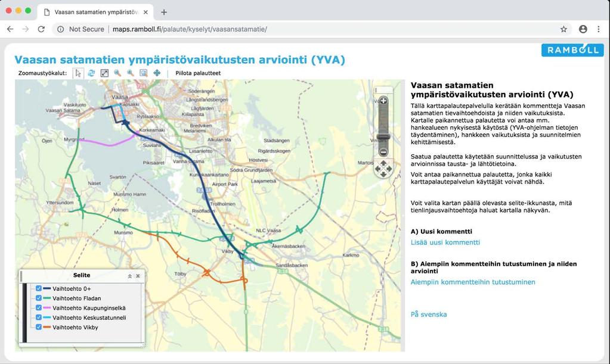Select the Vaasan satamatien browser tab

tap(95, 12)
